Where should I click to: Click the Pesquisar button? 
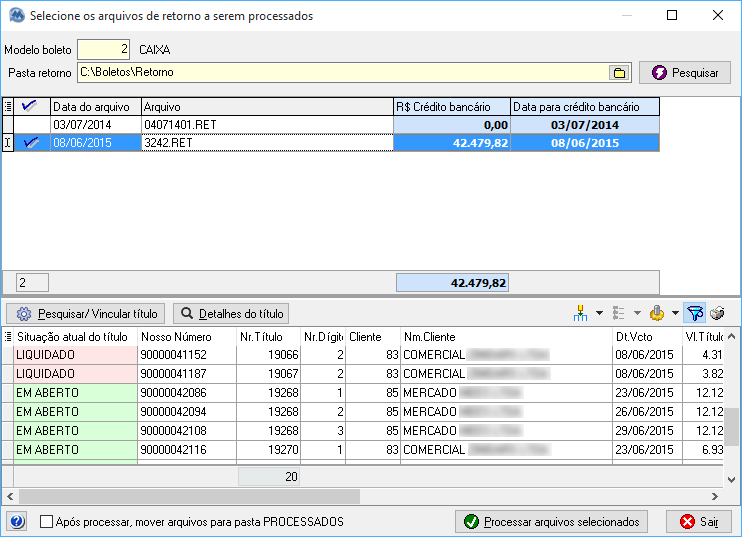click(685, 73)
